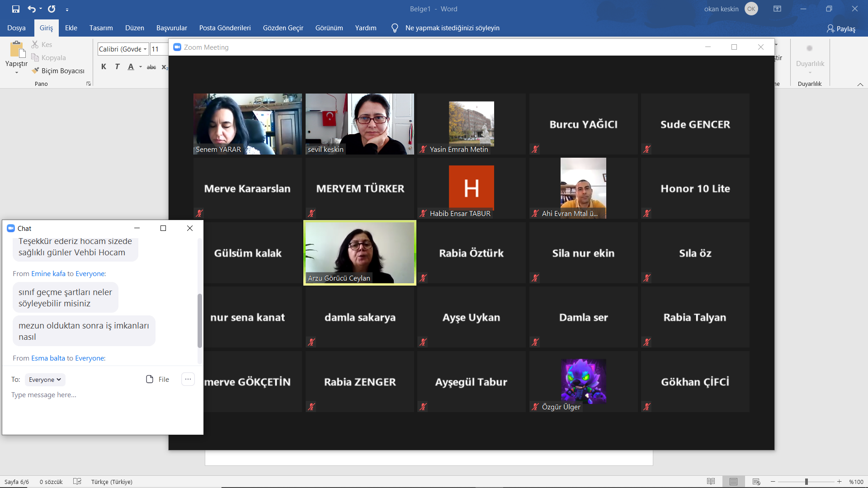This screenshot has width=868, height=488.
Task: Open the Calibri font name dropdown
Action: coord(145,49)
